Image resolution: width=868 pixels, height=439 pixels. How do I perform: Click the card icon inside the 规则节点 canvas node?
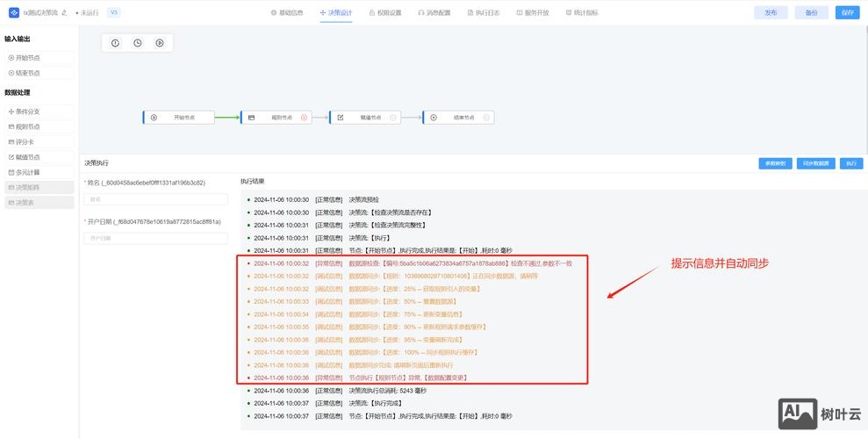[251, 118]
